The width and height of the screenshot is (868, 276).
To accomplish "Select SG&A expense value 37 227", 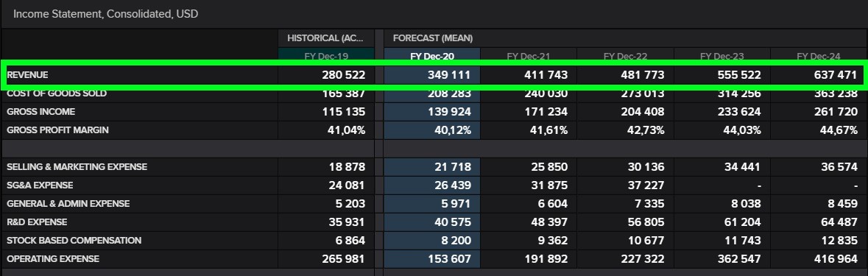I will [646, 185].
